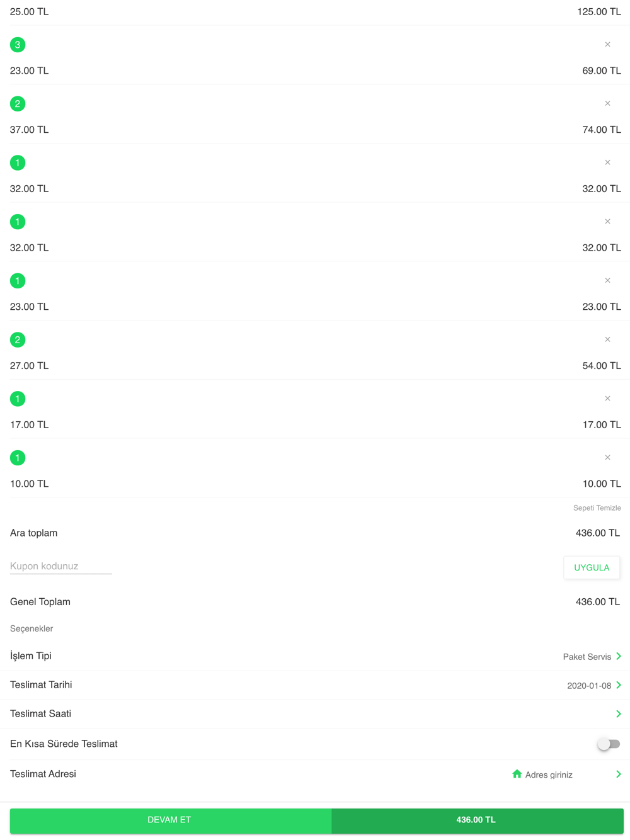Expand Teslimat Tarihi date chevron
The width and height of the screenshot is (630, 840).
point(619,685)
